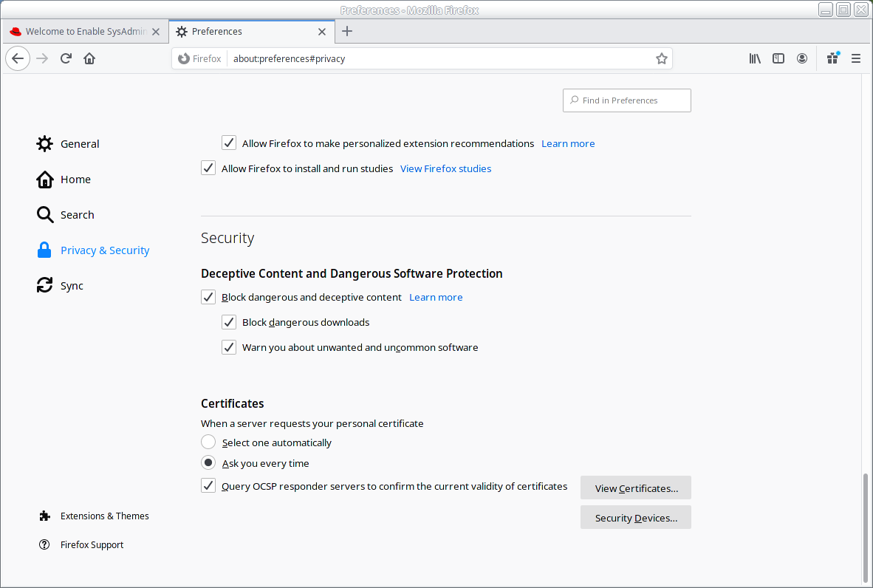The image size is (873, 588).
Task: Open the View Firefox studies link
Action: (445, 168)
